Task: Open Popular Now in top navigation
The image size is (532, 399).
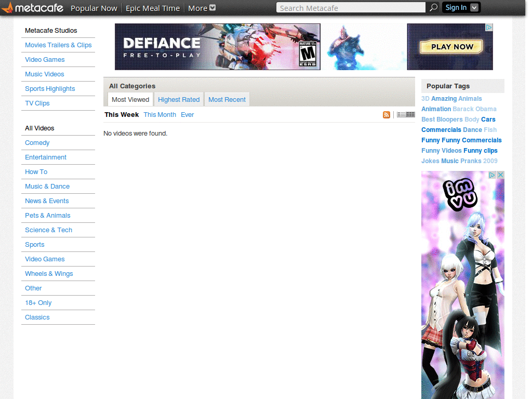Action: tap(94, 8)
